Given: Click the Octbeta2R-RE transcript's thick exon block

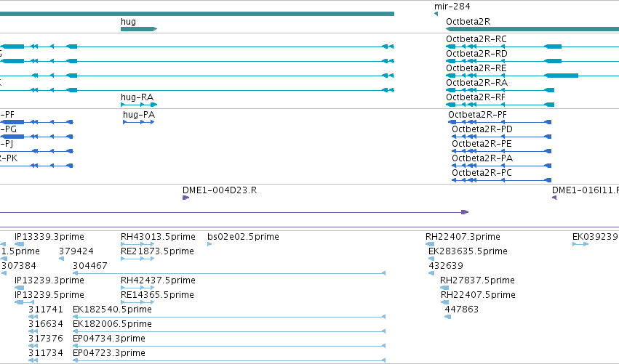Looking at the screenshot, I should click(562, 76).
